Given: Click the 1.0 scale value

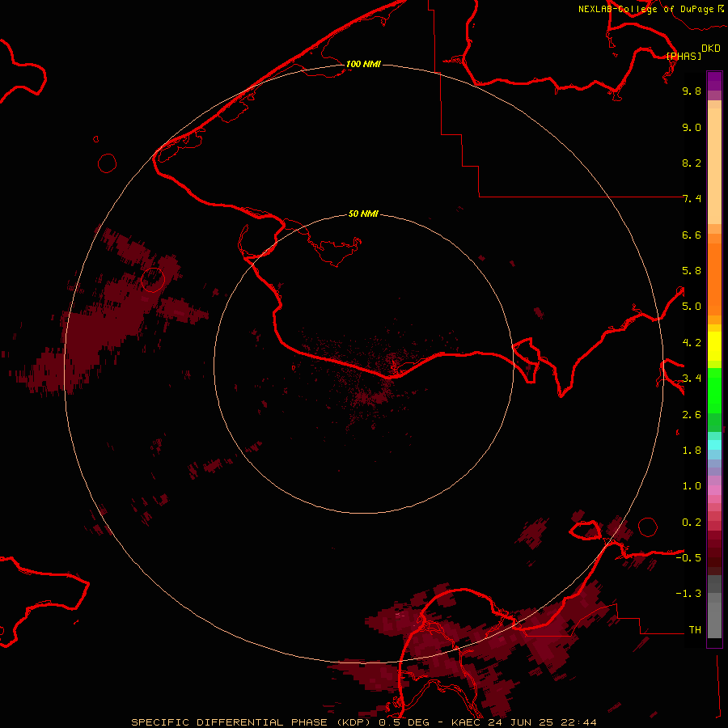Looking at the screenshot, I should pyautogui.click(x=692, y=486).
